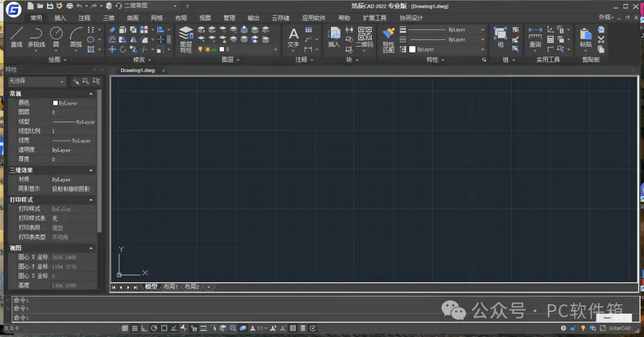Toggle lineweight display in the status bar
This screenshot has width=644, height=337.
203,328
